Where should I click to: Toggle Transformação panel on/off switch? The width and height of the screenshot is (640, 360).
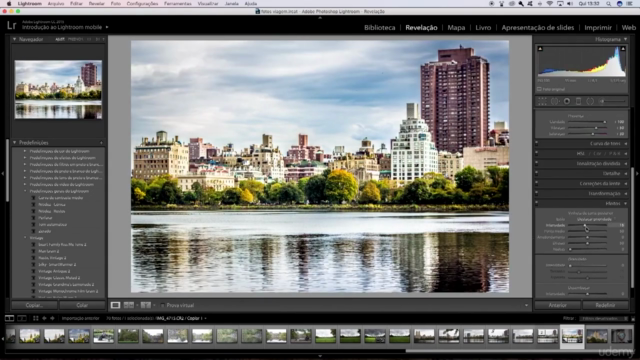(537, 193)
